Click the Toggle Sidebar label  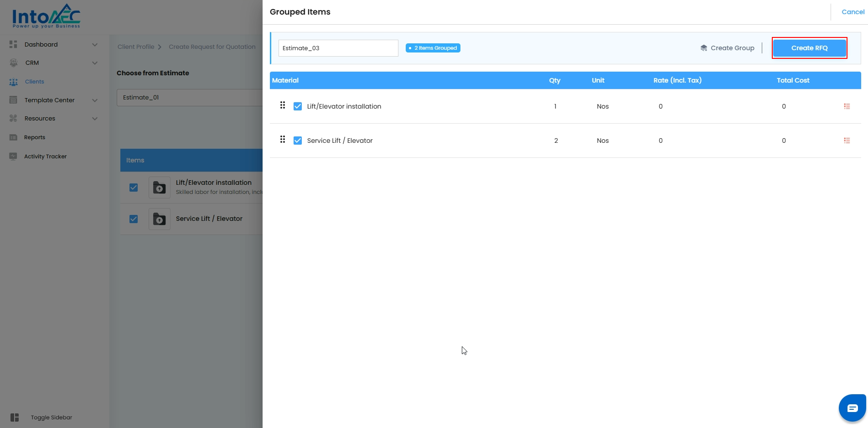52,418
